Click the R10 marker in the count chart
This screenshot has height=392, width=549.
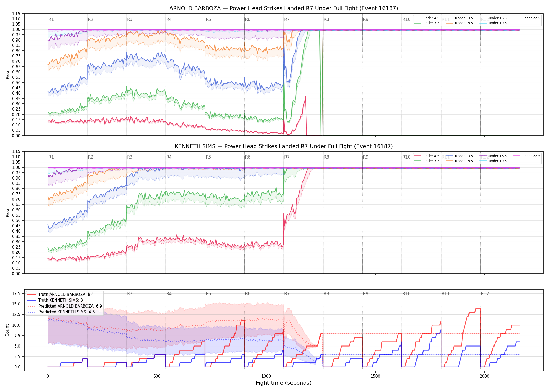point(406,294)
